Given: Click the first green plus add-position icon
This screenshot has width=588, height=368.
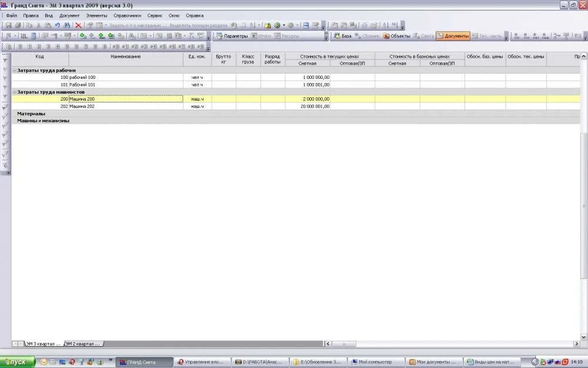Looking at the screenshot, I should 83,36.
